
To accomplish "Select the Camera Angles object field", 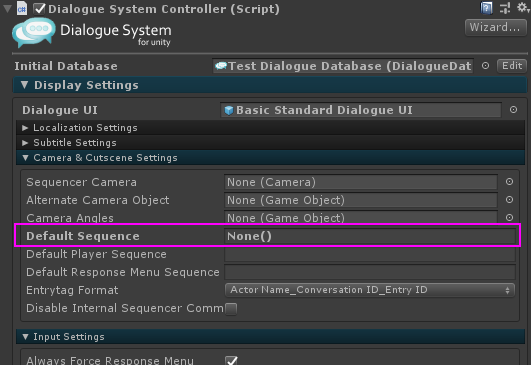I will point(361,217).
